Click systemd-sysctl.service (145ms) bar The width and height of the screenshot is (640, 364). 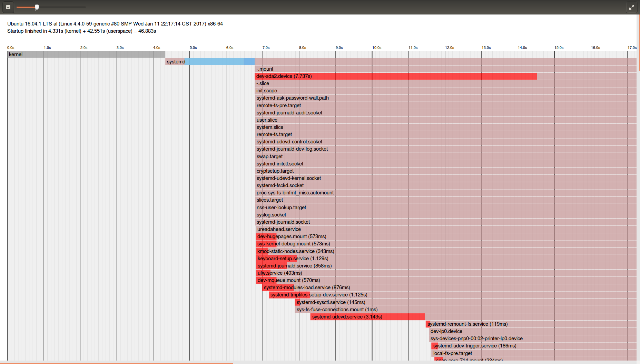pyautogui.click(x=297, y=302)
